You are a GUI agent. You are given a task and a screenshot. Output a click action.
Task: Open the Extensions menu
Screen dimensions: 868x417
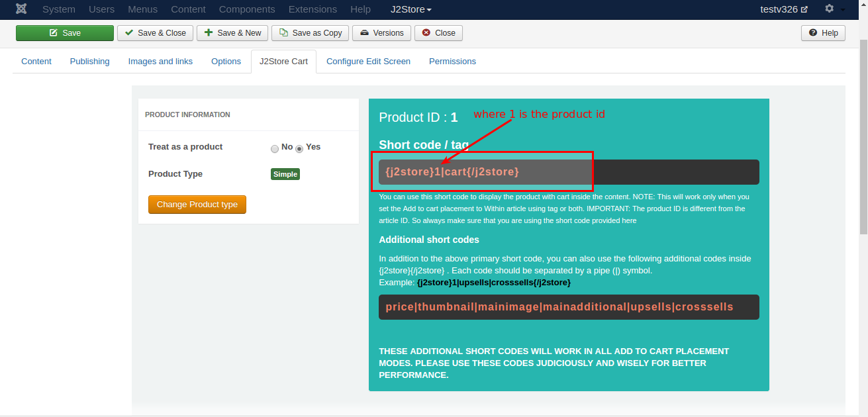click(313, 9)
